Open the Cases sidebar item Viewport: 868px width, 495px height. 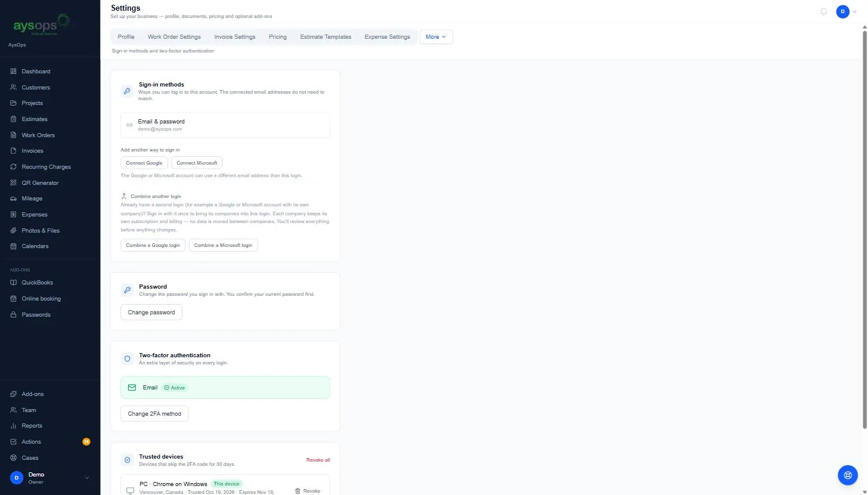[x=50, y=458]
